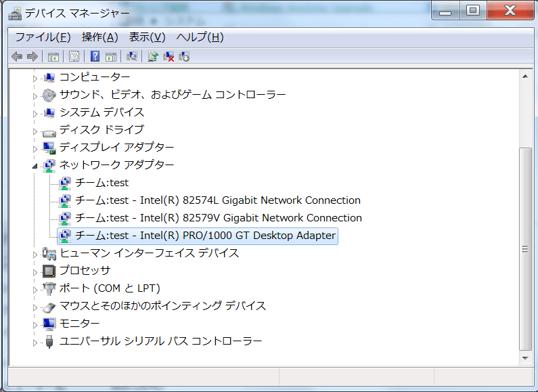Screen dimensions: 538x392
Task: Click the ポート (COM と LPT) icon
Action: coord(49,288)
